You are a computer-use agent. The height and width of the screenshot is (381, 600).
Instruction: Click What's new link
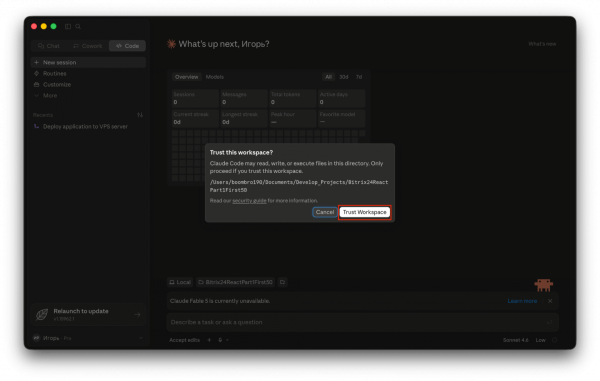tap(542, 44)
